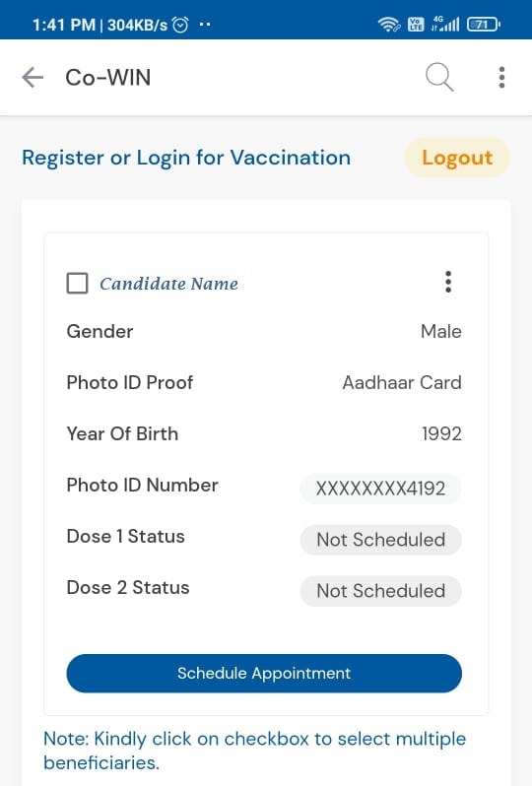This screenshot has width=532, height=786.
Task: Tap the battery indicator icon
Action: pos(484,24)
